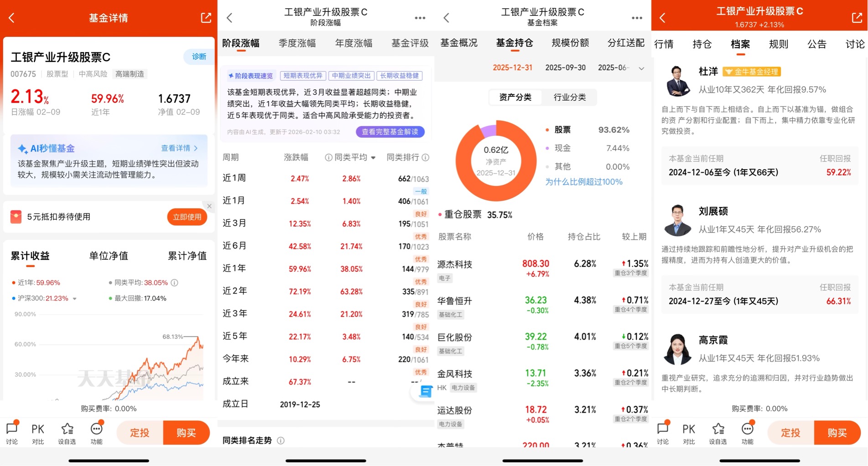Open 为什么比例超过100% link
Screen dimensions: 868x466
(x=584, y=182)
